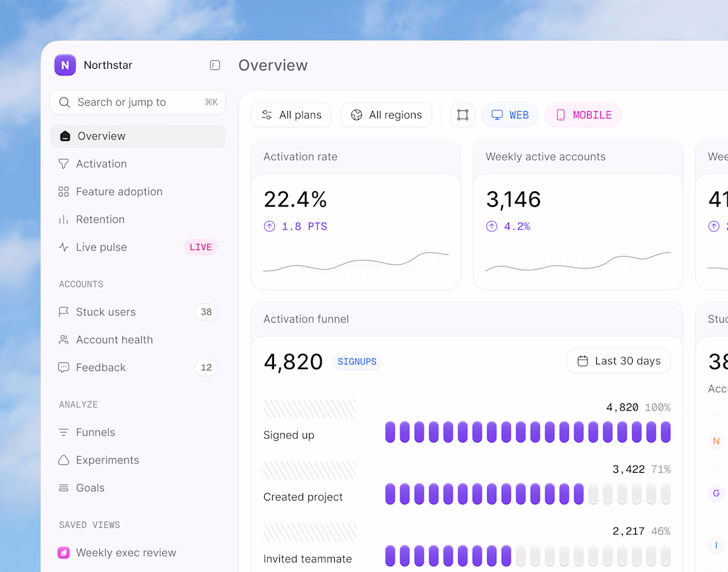Open the All regions filter dropdown
This screenshot has height=572, width=728.
[387, 115]
